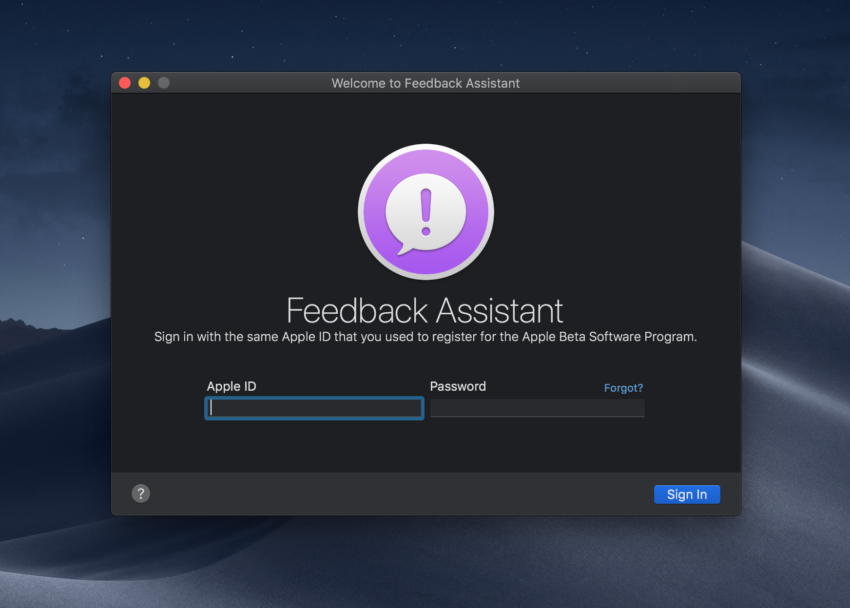Click the 'Apple ID' field label
850x608 pixels.
[x=231, y=386]
